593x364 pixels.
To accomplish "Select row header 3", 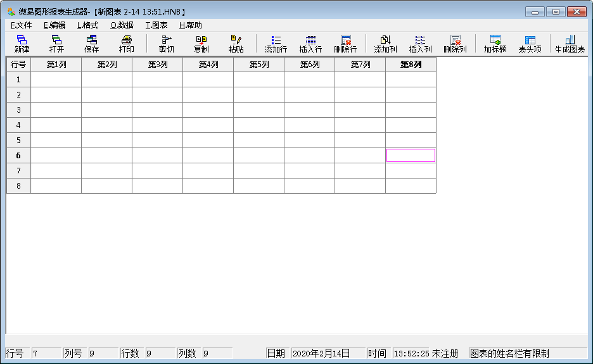I will [18, 110].
